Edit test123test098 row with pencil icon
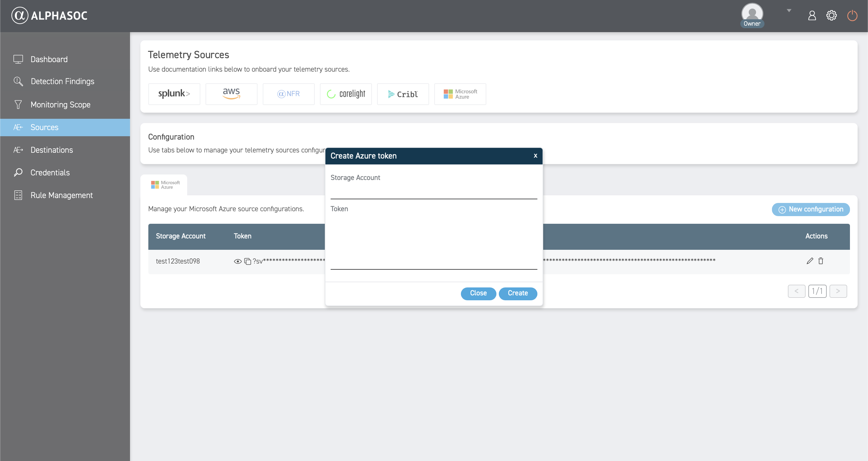Viewport: 868px width, 461px height. click(810, 261)
